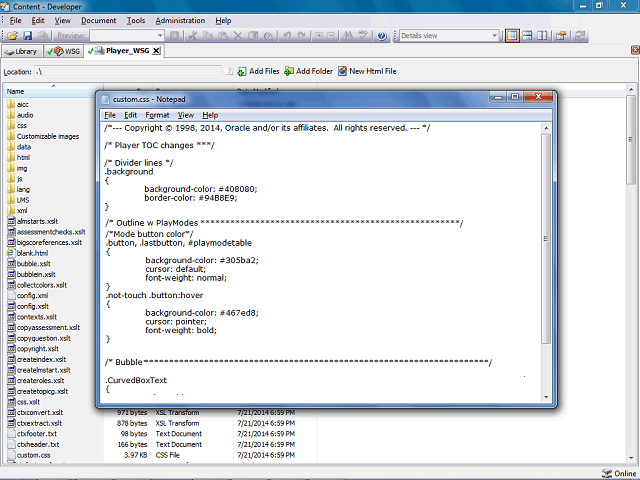Select the aicc folder
The height and width of the screenshot is (480, 640).
18,104
